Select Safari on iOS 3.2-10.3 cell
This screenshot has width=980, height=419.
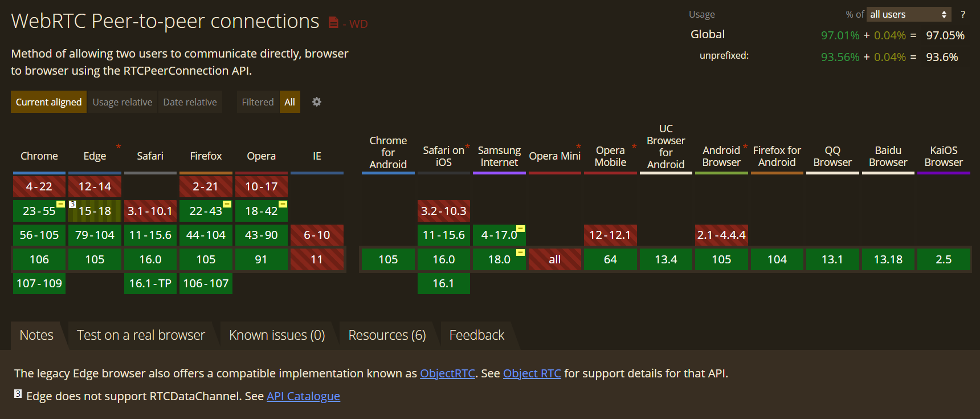pos(444,211)
